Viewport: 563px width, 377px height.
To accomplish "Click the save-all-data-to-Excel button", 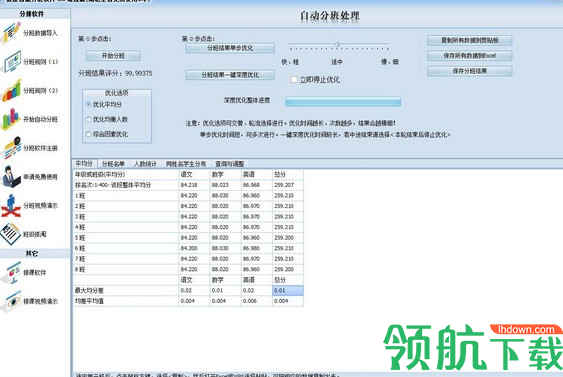I will [470, 56].
